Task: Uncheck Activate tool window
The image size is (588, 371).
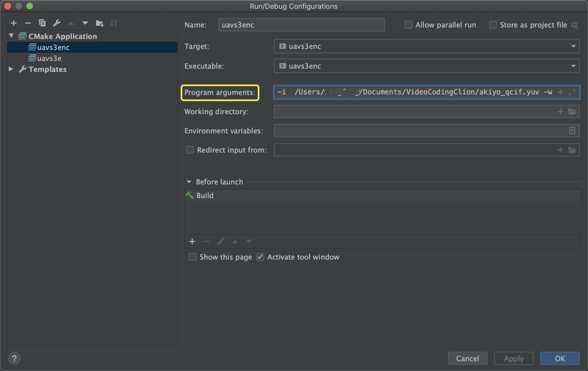Action: pyautogui.click(x=260, y=257)
